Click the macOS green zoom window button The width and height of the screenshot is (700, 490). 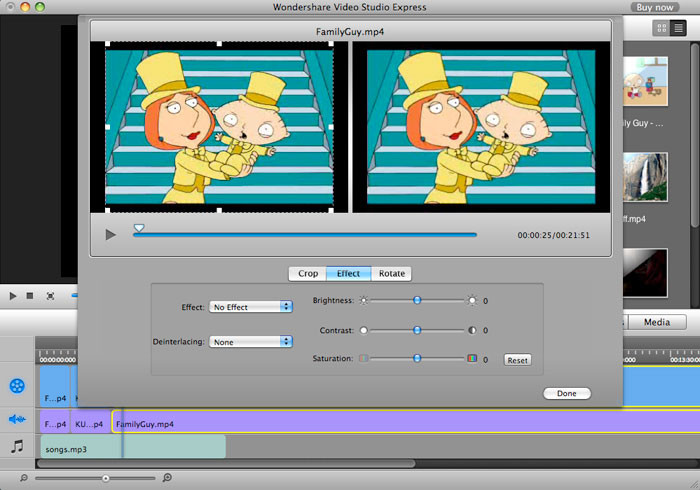point(40,7)
